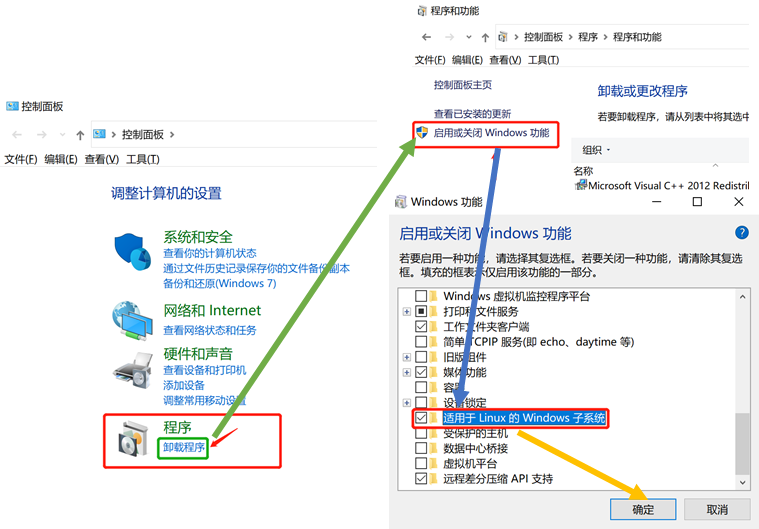Expand chevron after 控制面板 in Programs address bar
Screen dimensions: 759x529
click(x=571, y=37)
